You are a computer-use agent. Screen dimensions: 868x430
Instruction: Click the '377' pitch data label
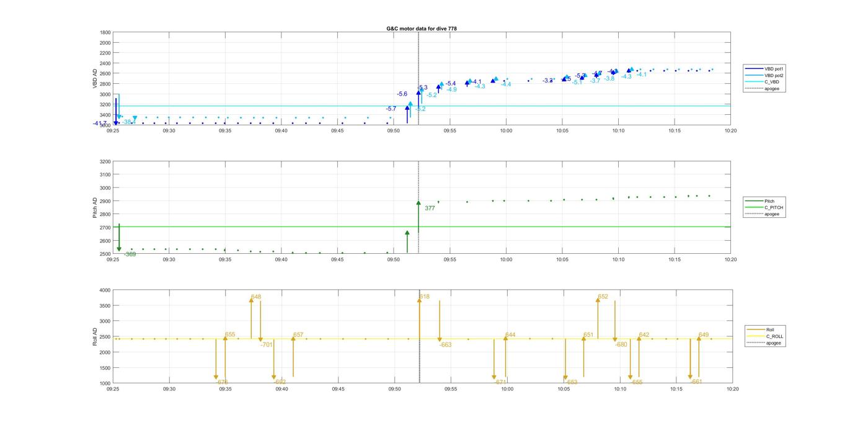430,208
